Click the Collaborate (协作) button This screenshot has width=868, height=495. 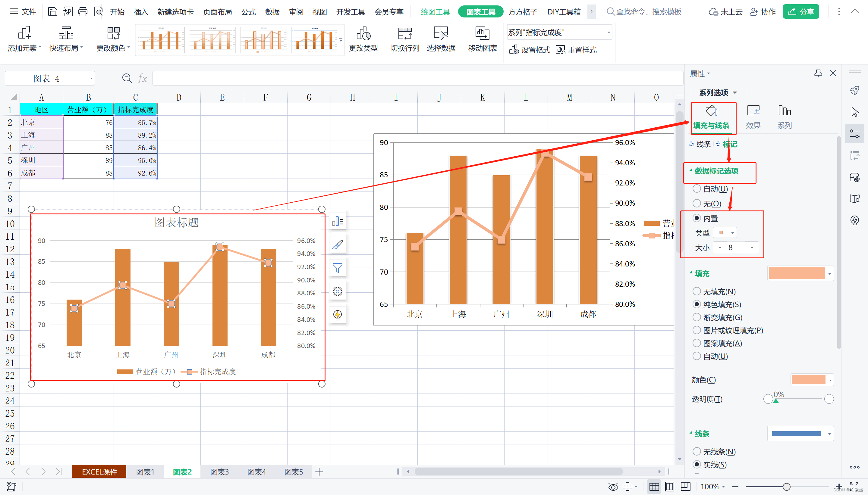tap(763, 12)
